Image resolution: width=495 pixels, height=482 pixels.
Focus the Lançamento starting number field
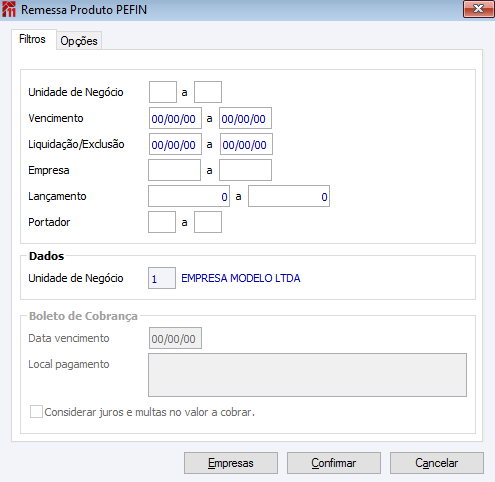point(189,196)
